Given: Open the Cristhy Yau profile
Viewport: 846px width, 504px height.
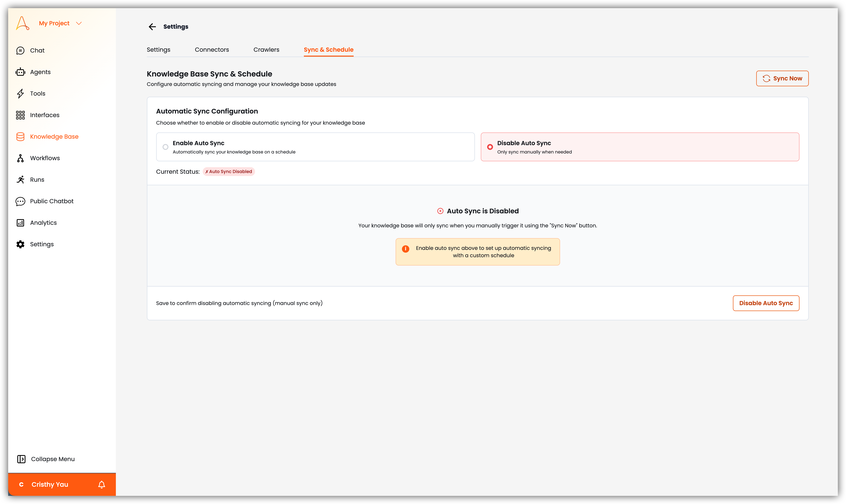Looking at the screenshot, I should tap(49, 484).
